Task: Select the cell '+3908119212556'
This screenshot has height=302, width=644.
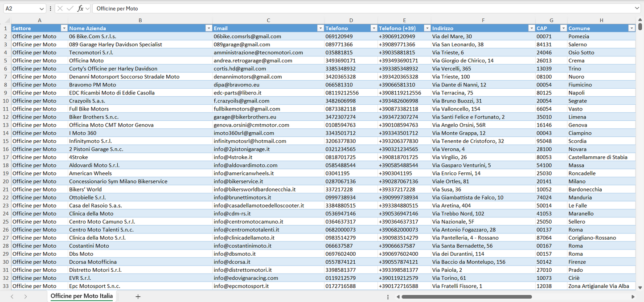Action: click(404, 93)
